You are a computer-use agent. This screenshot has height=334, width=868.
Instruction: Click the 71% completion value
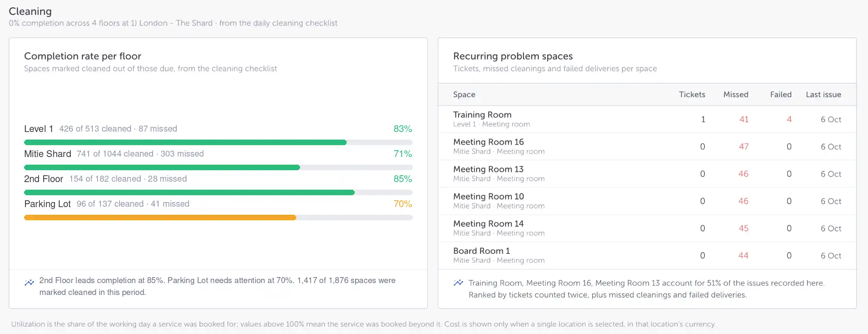pos(403,154)
